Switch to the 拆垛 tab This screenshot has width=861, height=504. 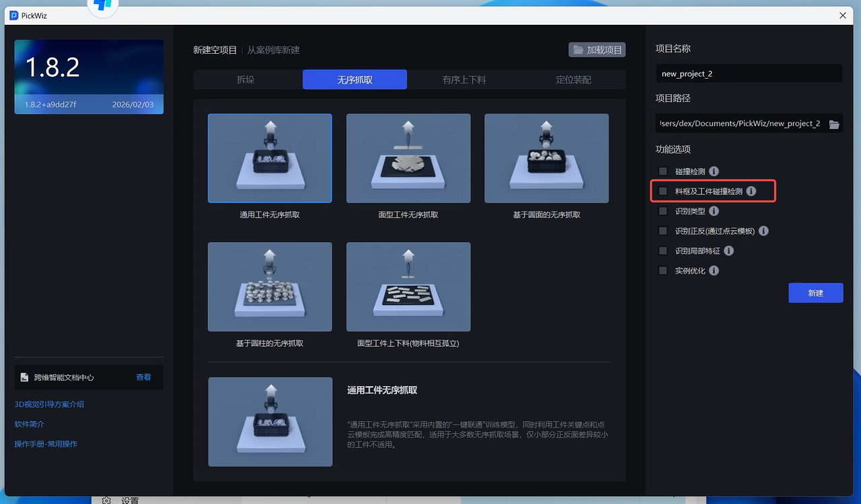246,79
